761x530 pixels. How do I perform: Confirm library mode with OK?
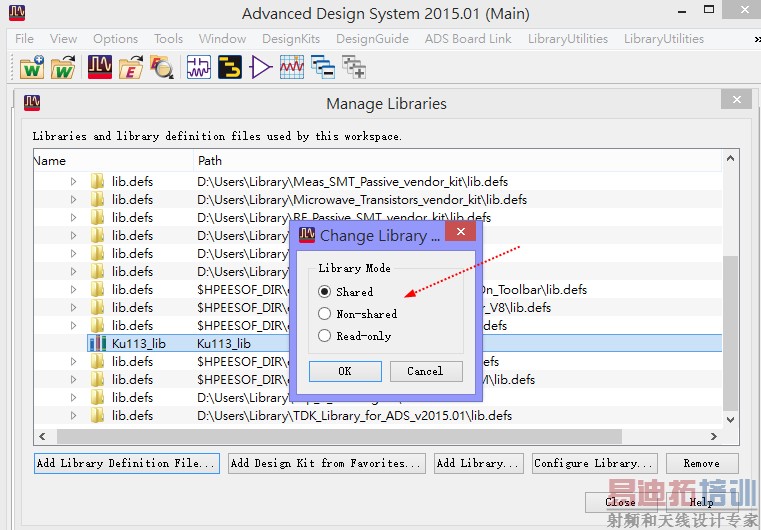click(345, 371)
